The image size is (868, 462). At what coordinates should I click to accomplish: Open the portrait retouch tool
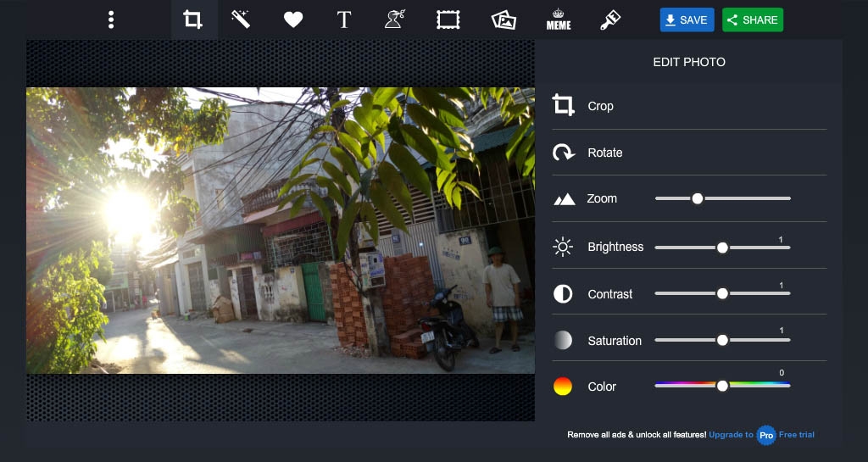pyautogui.click(x=395, y=19)
